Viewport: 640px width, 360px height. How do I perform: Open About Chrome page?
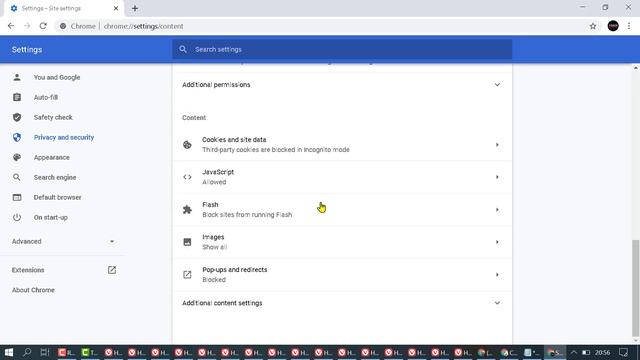click(x=33, y=290)
